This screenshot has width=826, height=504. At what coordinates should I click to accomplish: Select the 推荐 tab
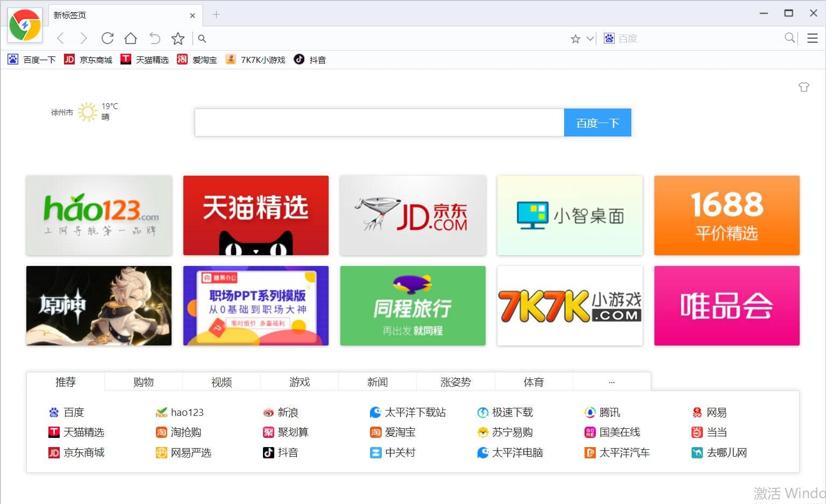(66, 381)
